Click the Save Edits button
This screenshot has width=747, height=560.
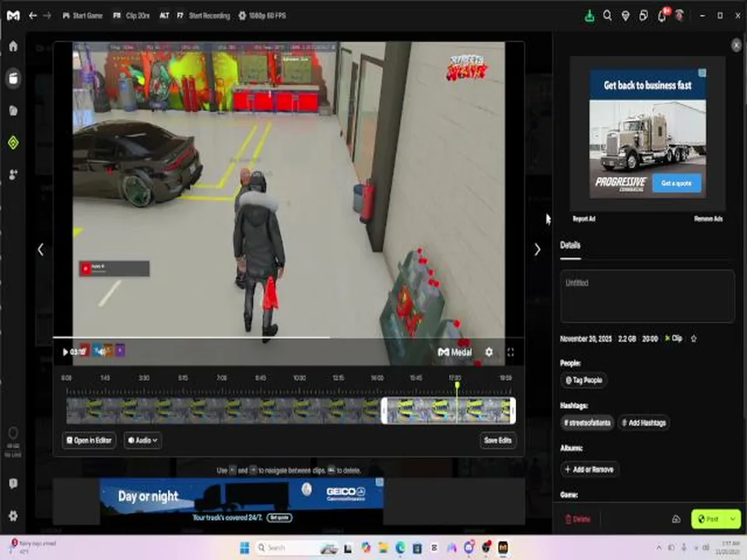498,440
